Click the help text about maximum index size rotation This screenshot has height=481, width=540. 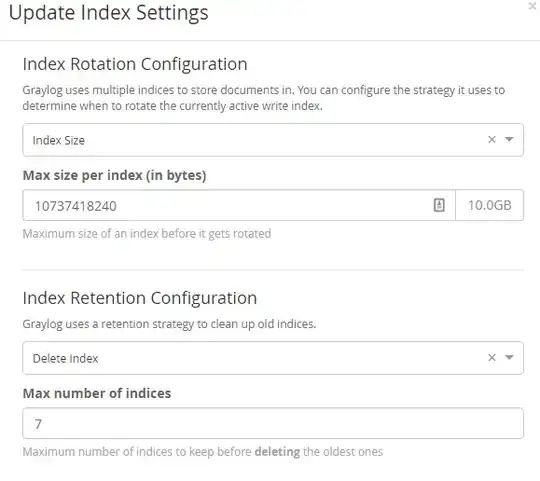(x=147, y=234)
